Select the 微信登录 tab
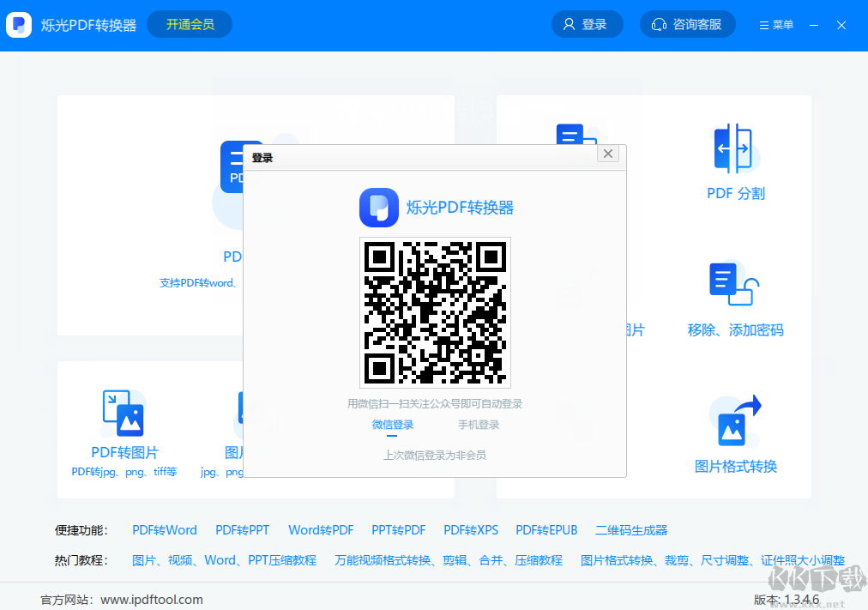868x610 pixels. (392, 424)
